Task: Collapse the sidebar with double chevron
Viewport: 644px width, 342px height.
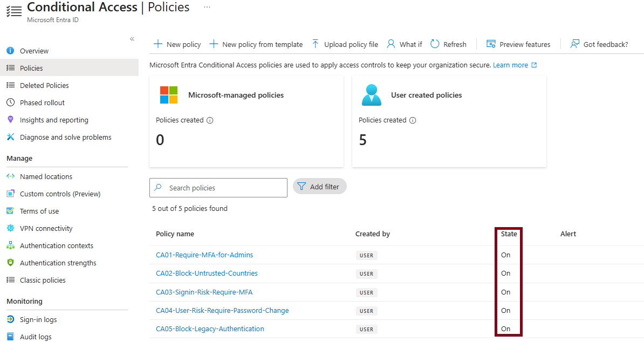Action: click(132, 39)
